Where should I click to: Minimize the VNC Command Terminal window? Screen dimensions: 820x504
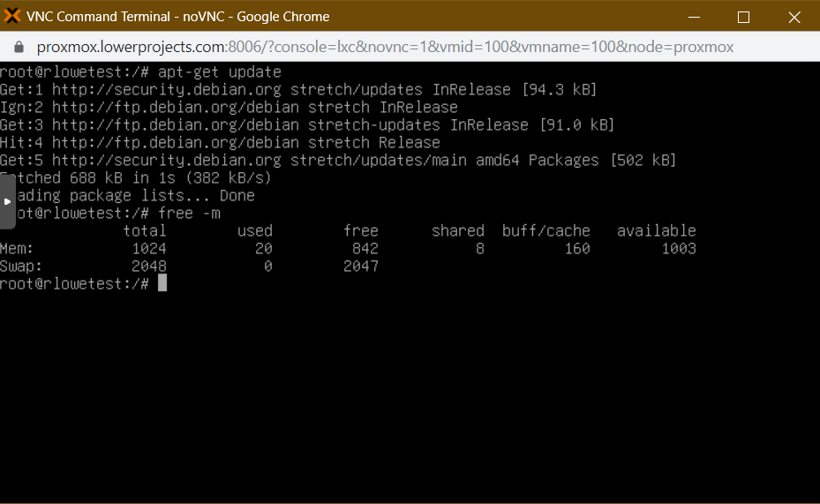click(x=694, y=17)
